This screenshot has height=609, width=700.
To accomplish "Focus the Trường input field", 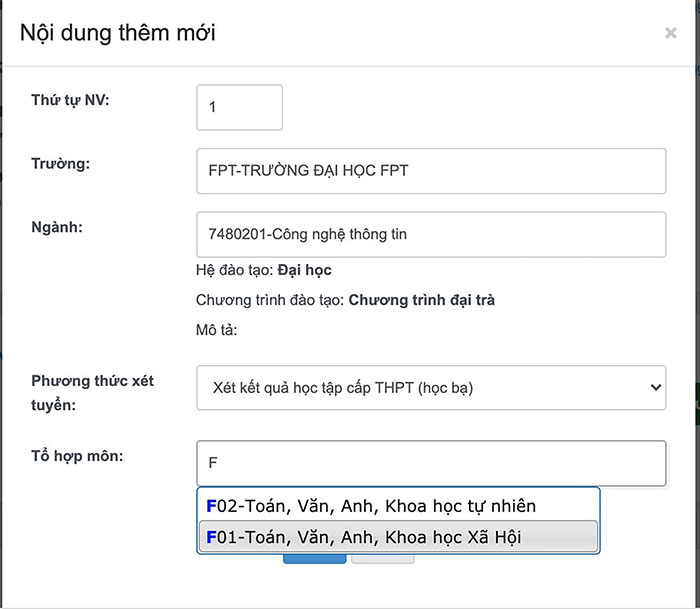I will (431, 171).
